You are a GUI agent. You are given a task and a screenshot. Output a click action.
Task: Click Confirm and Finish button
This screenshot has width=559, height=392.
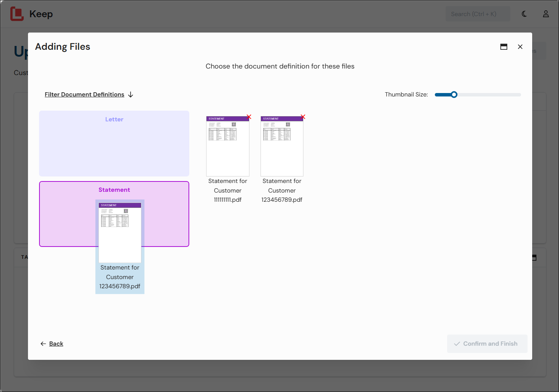coord(487,344)
